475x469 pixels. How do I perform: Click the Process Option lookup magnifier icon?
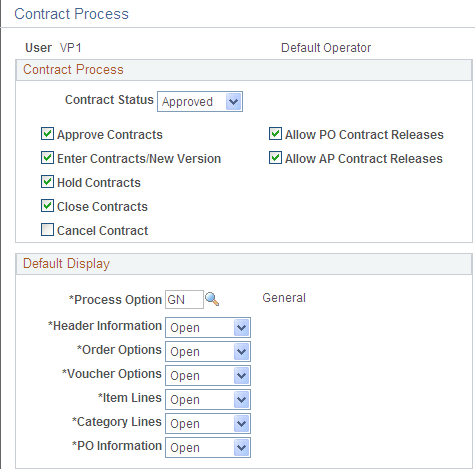tap(212, 299)
